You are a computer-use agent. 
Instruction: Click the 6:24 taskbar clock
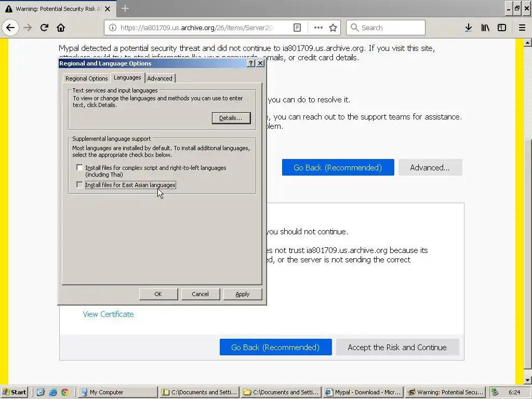point(514,392)
